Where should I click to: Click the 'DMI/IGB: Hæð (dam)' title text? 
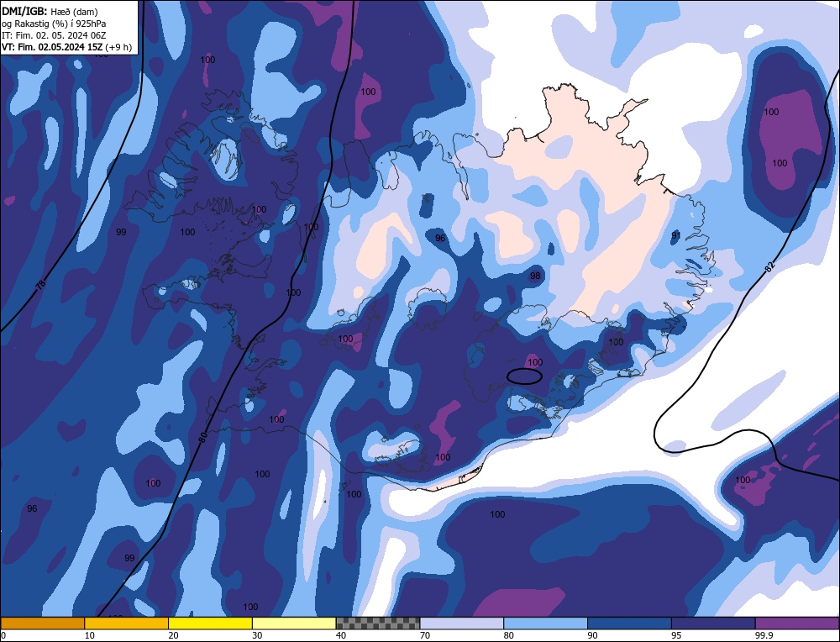(50, 11)
